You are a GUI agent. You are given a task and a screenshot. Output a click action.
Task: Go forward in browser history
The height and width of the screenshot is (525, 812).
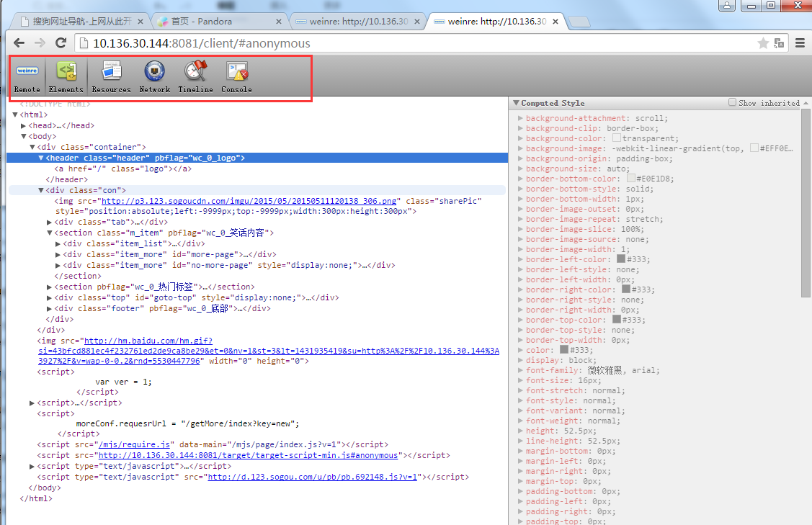[40, 43]
